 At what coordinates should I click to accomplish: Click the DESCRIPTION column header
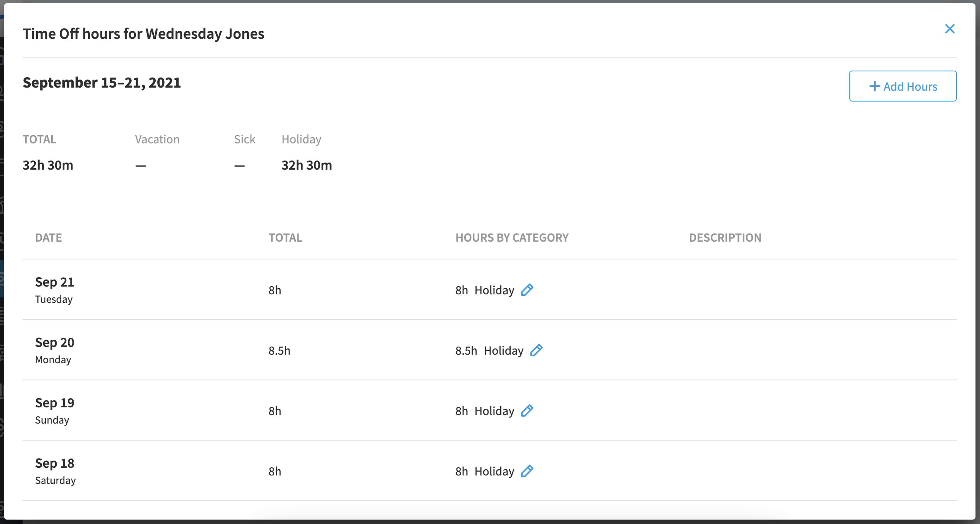(725, 238)
